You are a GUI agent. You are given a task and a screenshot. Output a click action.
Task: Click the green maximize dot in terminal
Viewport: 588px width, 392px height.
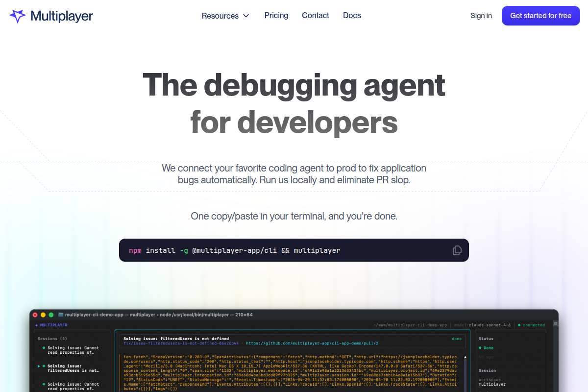coord(51,315)
